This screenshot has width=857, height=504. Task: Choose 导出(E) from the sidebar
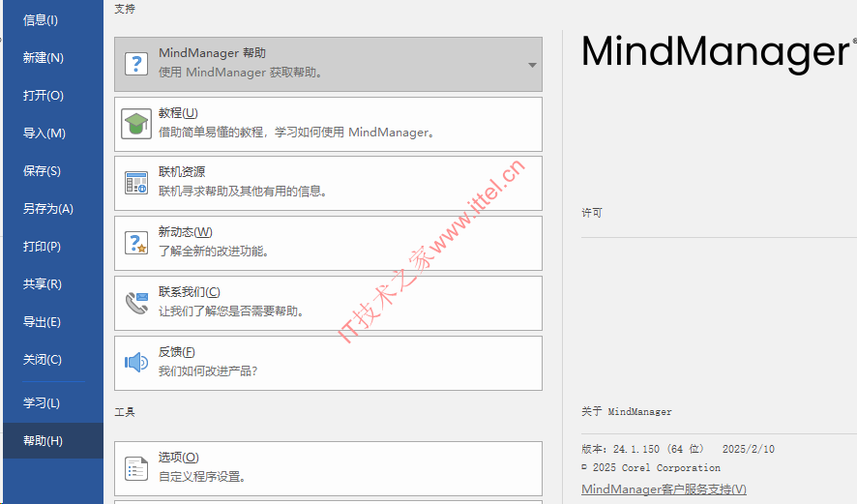click(42, 322)
